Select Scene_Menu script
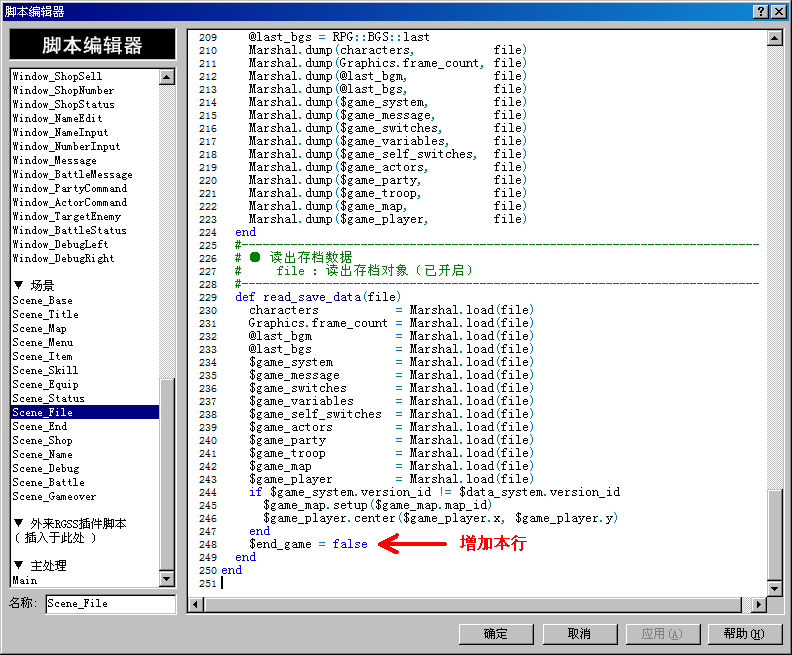The height and width of the screenshot is (655, 792). [x=42, y=342]
